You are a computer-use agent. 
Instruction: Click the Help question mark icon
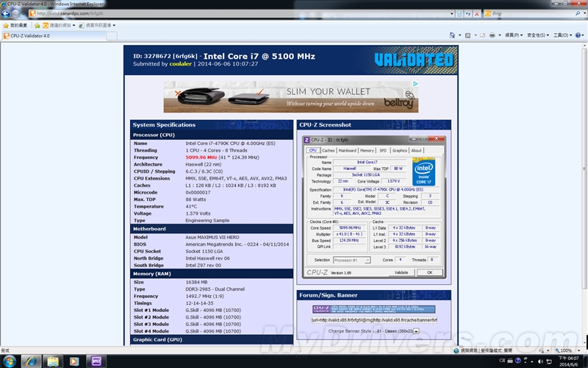click(578, 35)
